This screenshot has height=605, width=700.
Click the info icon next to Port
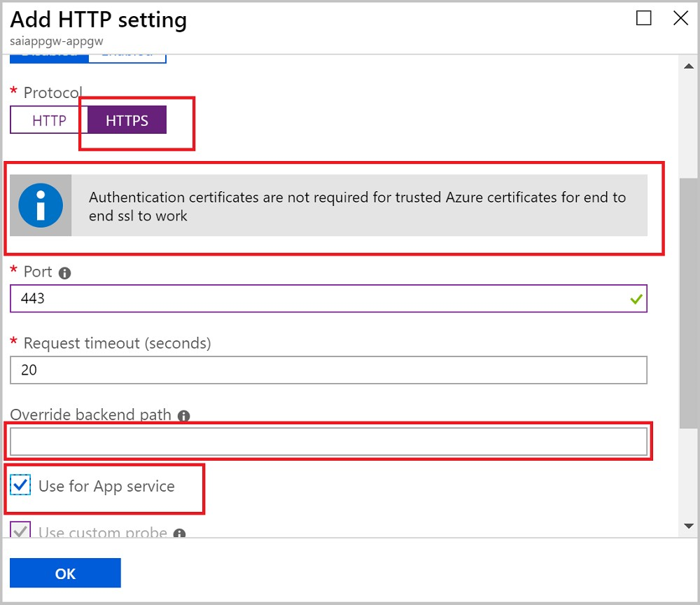pos(65,273)
